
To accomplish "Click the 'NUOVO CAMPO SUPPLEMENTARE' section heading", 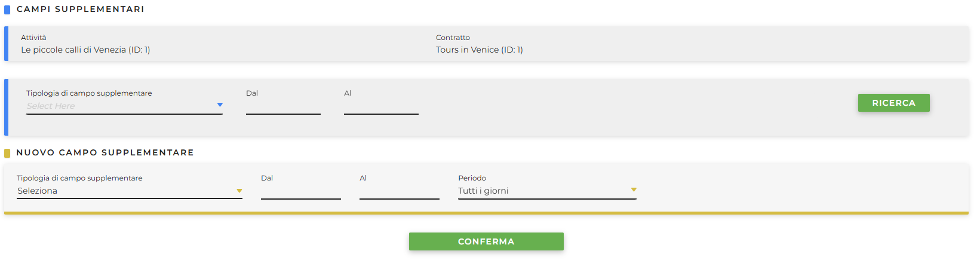I will [105, 153].
